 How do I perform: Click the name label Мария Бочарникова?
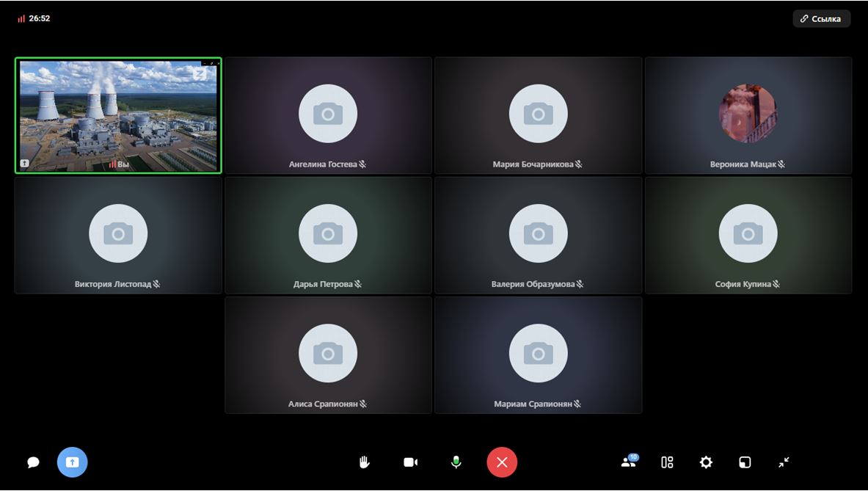coord(533,164)
